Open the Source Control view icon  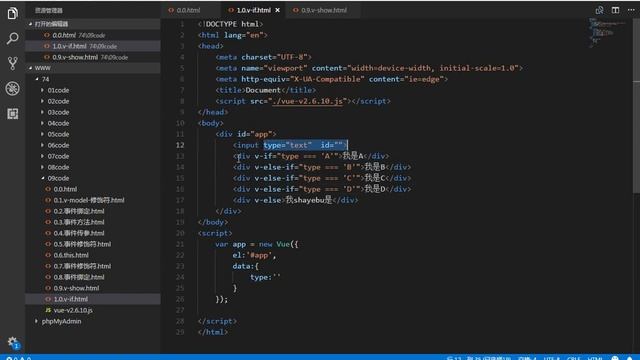(x=12, y=63)
